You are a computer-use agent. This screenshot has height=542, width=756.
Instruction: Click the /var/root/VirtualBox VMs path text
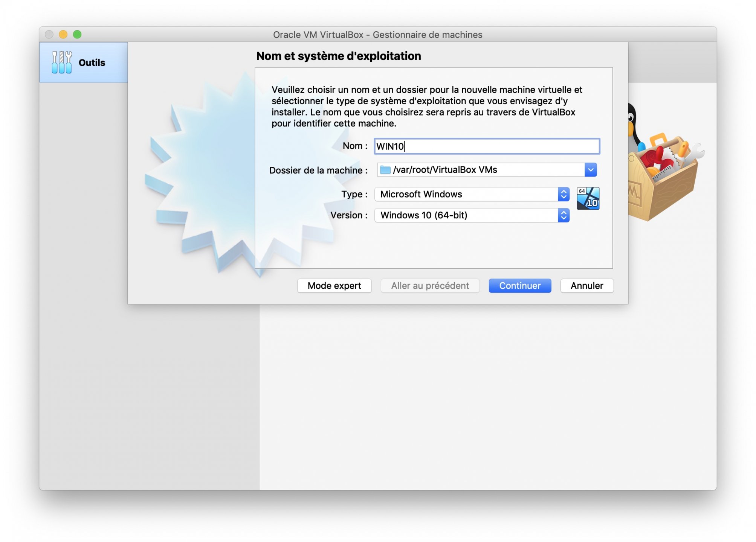pyautogui.click(x=445, y=170)
